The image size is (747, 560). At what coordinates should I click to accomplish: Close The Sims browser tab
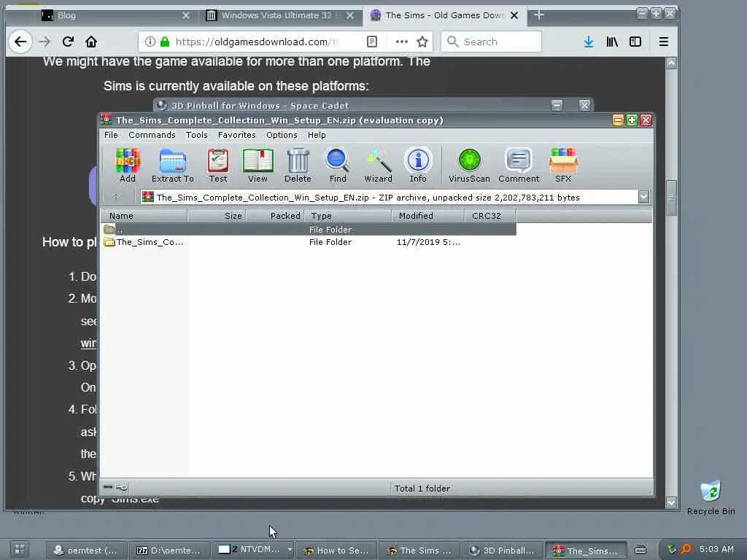pos(514,15)
